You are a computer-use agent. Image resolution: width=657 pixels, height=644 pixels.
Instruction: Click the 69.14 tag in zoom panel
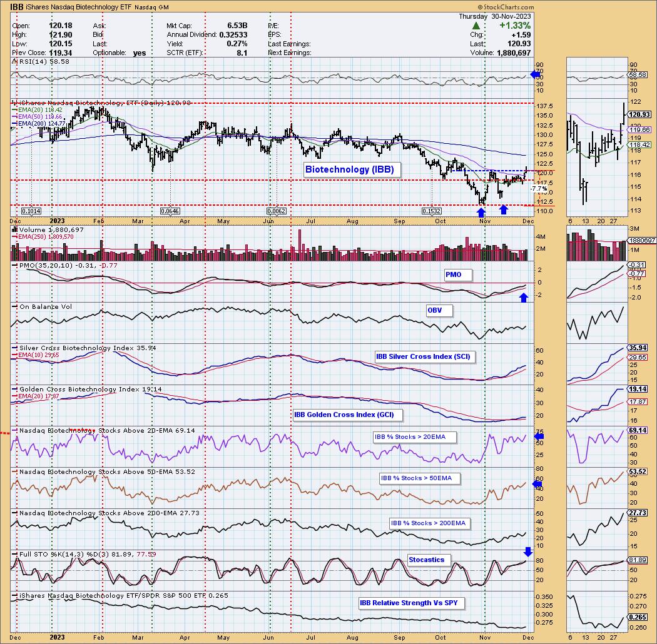coord(638,430)
